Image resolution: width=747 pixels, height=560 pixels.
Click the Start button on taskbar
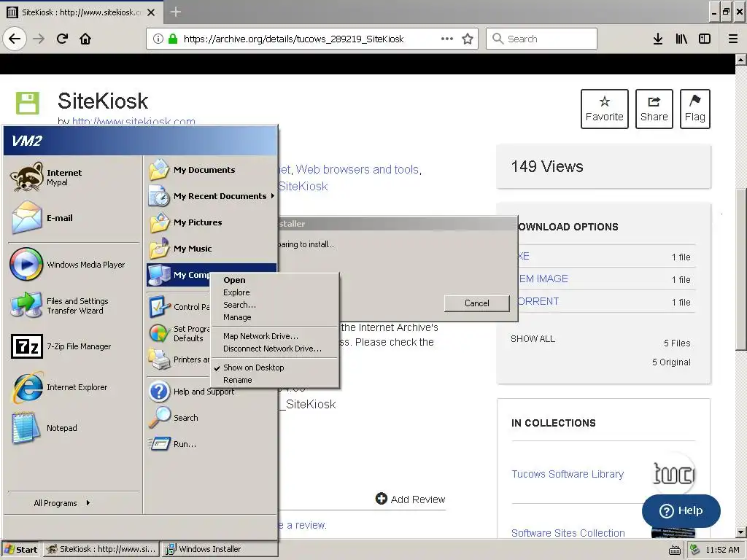tap(21, 550)
